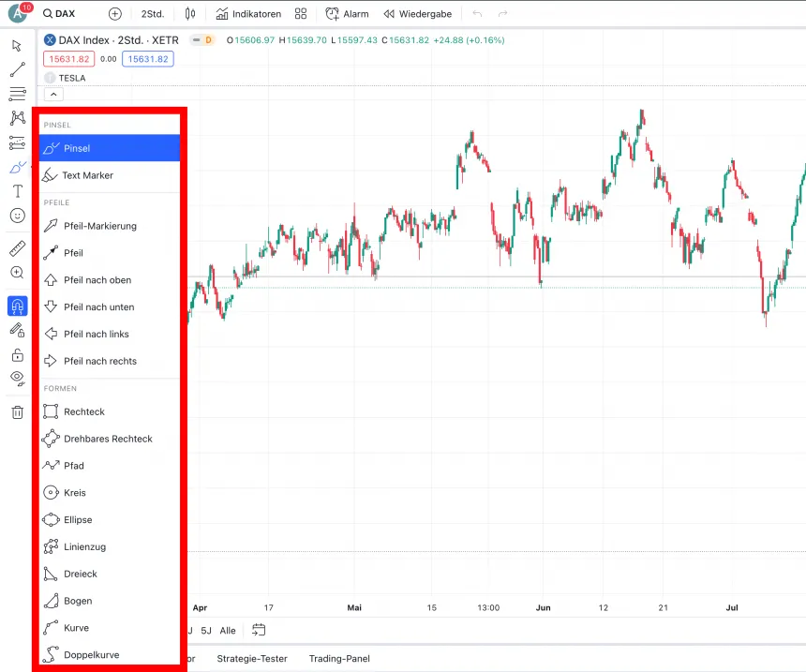The height and width of the screenshot is (672, 806).
Task: Click the trash icon to remove drawings
Action: pos(17,411)
